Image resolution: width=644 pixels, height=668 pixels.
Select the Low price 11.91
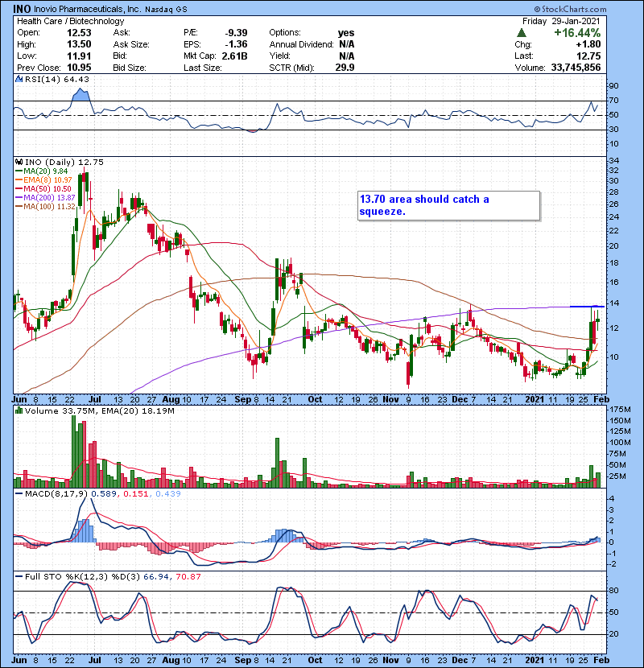(79, 56)
